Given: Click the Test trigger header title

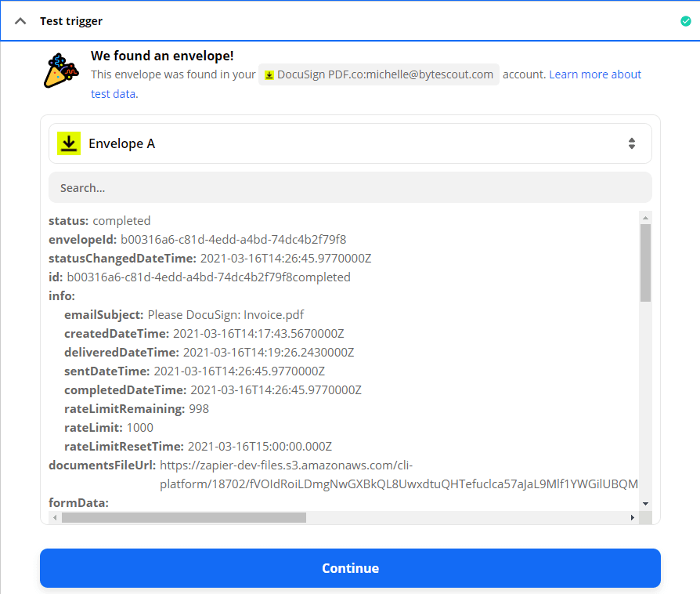Looking at the screenshot, I should tap(71, 21).
